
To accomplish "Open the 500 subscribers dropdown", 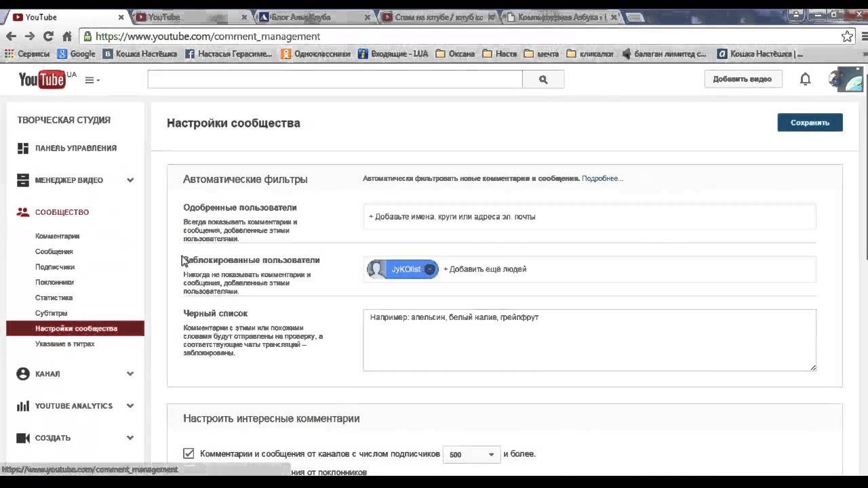I will tap(471, 454).
